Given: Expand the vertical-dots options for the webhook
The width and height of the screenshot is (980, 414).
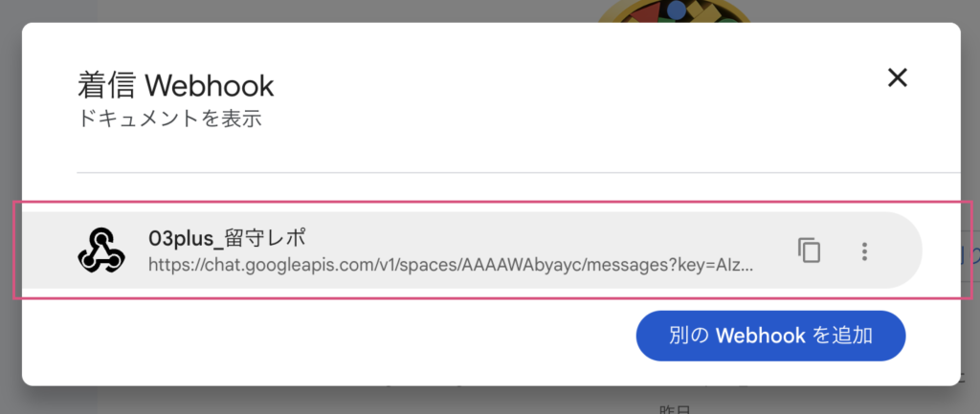Looking at the screenshot, I should (864, 251).
